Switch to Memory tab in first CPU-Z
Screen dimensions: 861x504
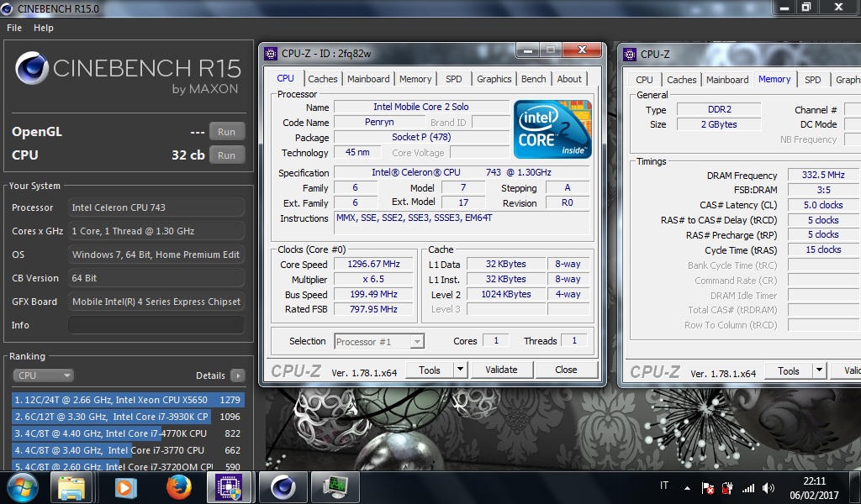point(415,79)
